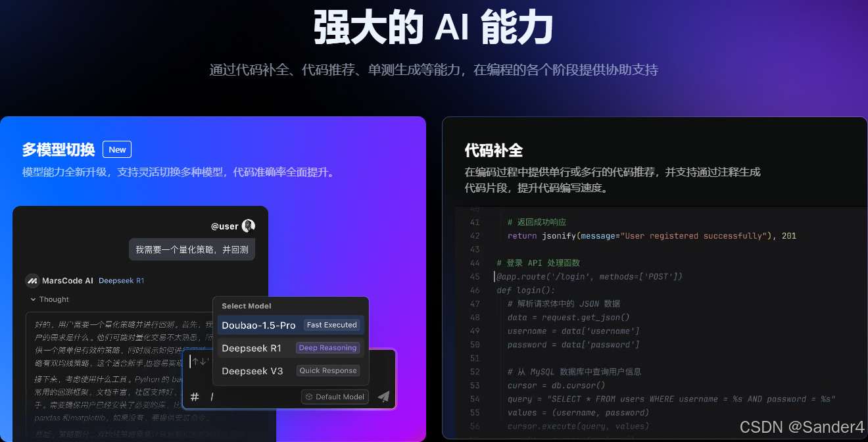Screen dimensions: 868x442
Task: Click the Select Model header text
Action: [x=247, y=306]
